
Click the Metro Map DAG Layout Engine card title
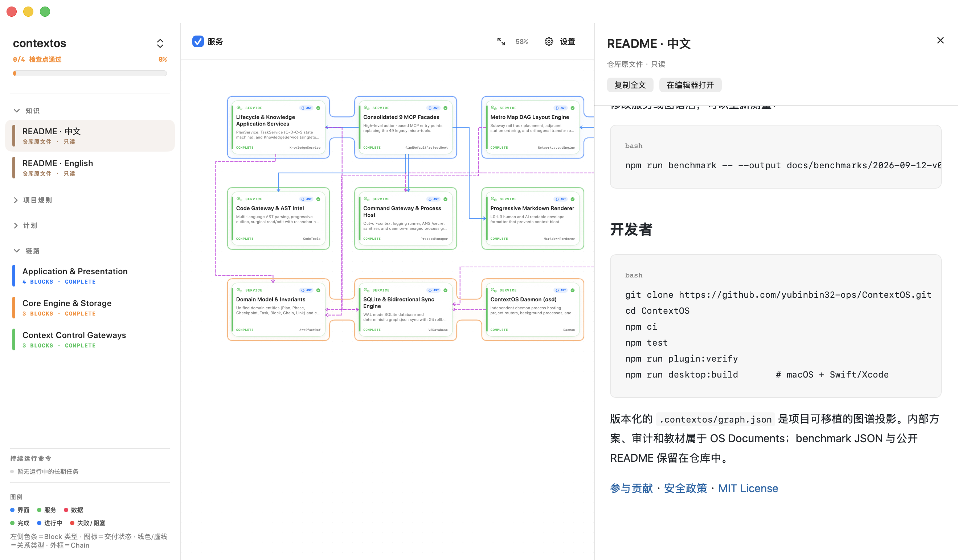[x=529, y=117]
